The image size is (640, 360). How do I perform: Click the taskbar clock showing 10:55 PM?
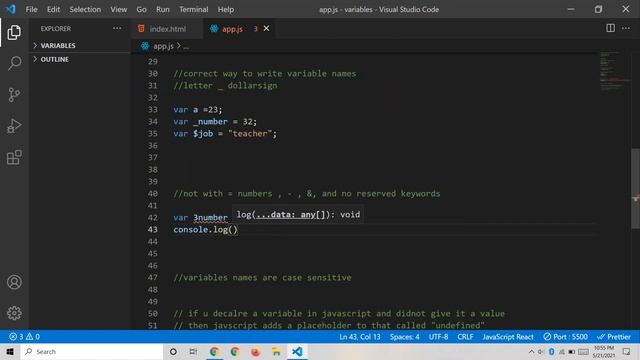(603, 351)
